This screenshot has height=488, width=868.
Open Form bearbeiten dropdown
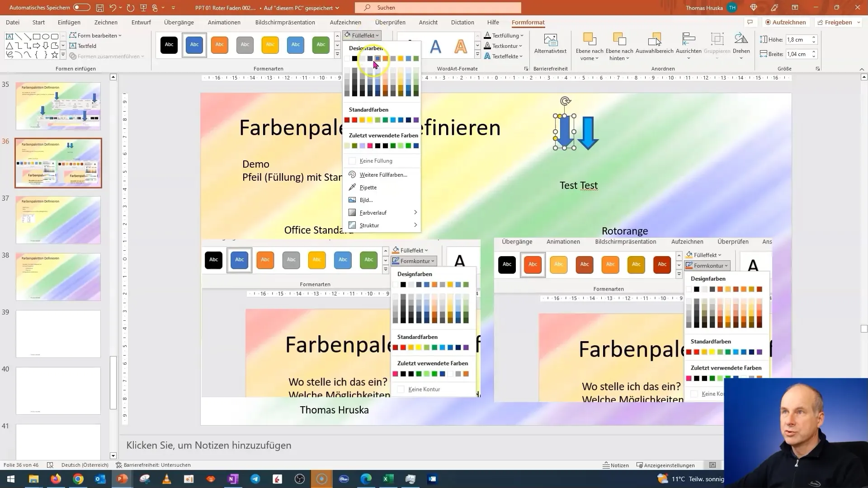point(95,35)
